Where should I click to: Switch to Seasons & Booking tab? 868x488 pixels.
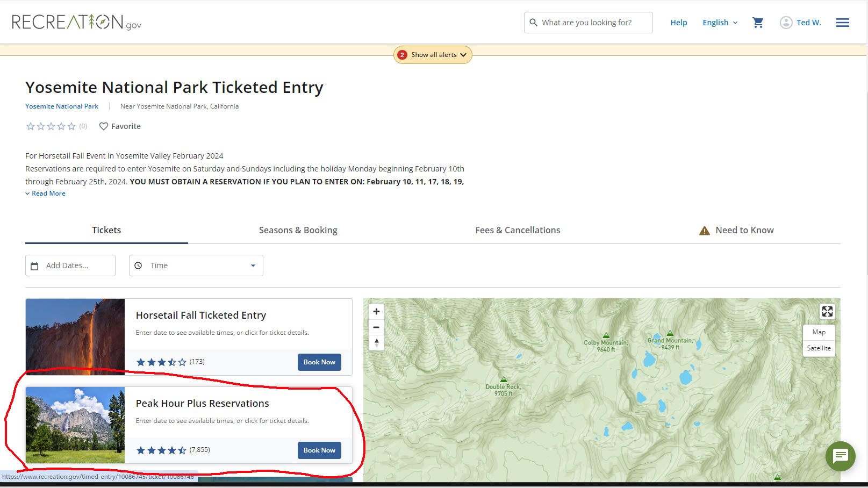click(298, 230)
